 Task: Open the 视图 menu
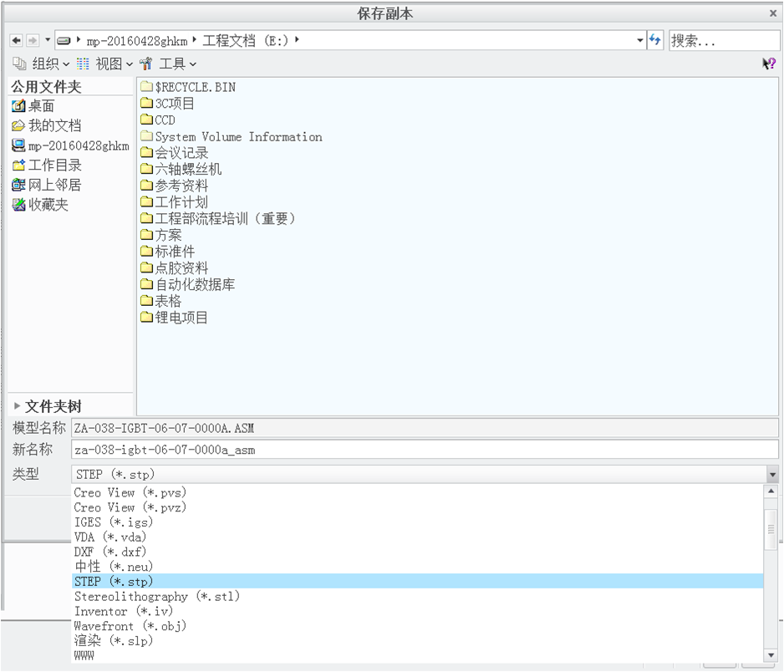click(x=104, y=64)
